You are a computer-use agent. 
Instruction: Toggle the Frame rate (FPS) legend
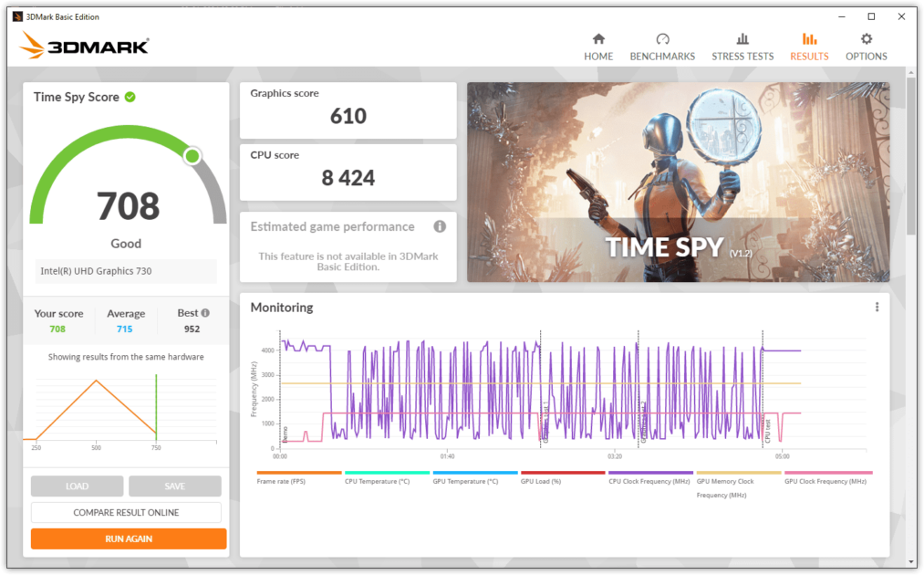tap(283, 478)
